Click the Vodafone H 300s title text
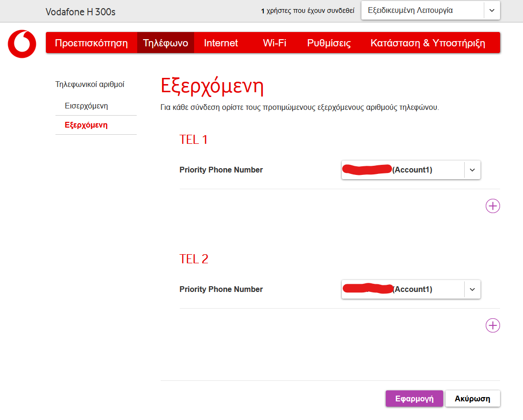This screenshot has height=420, width=523. (80, 12)
